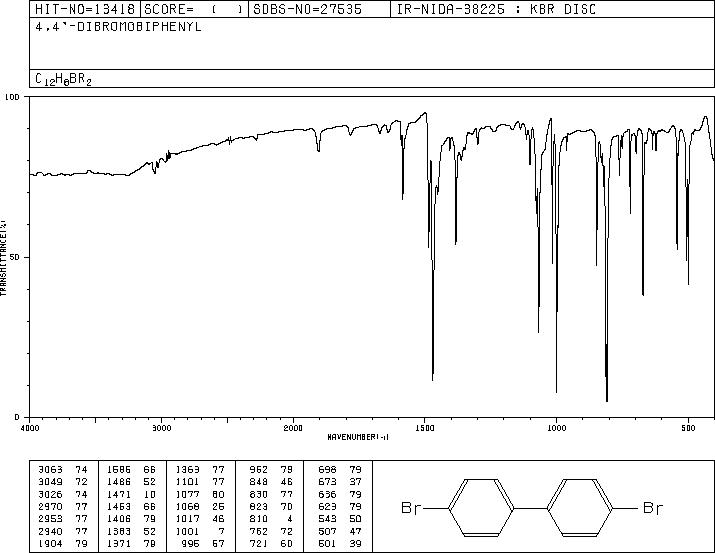The image size is (715, 553).
Task: Select the 3063 peak table entry
Action: click(50, 469)
